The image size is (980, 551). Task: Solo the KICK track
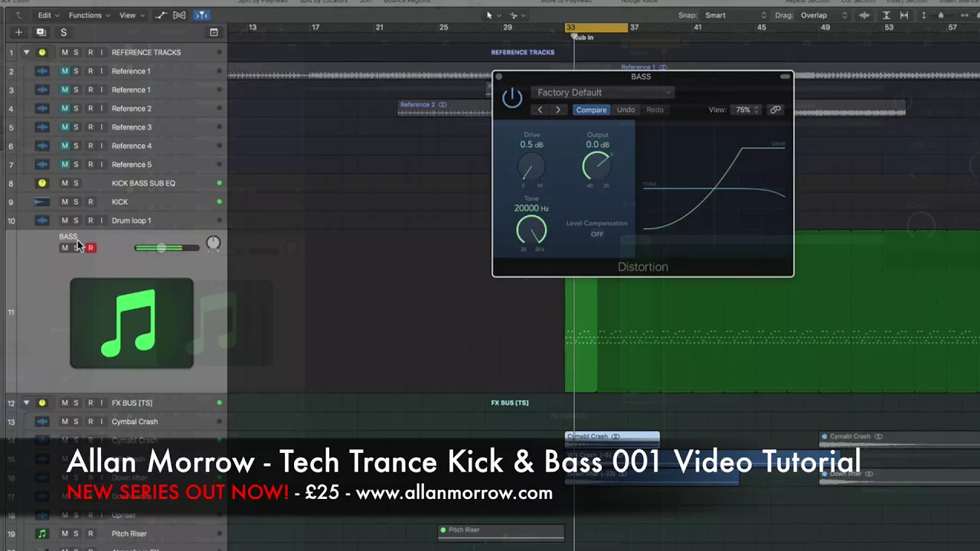pyautogui.click(x=76, y=202)
